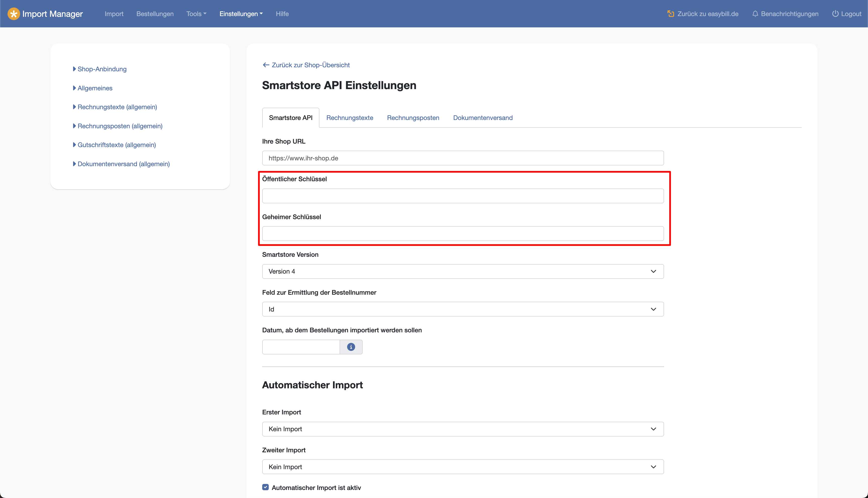Image resolution: width=868 pixels, height=498 pixels.
Task: Click the Smartstore API Einstellungen heading
Action: 339,85
